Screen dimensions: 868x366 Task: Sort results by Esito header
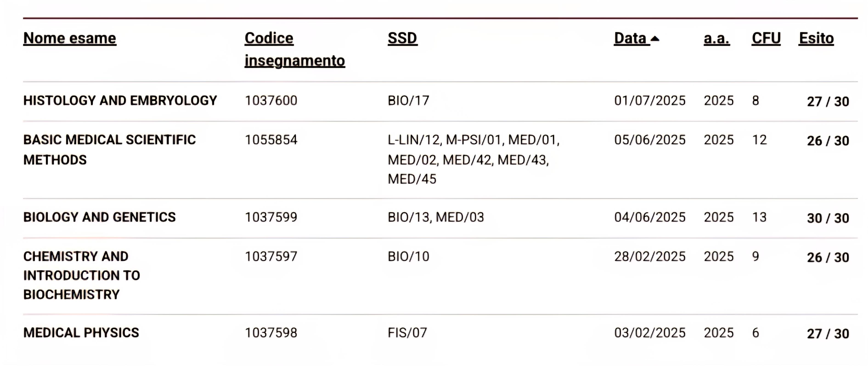816,38
